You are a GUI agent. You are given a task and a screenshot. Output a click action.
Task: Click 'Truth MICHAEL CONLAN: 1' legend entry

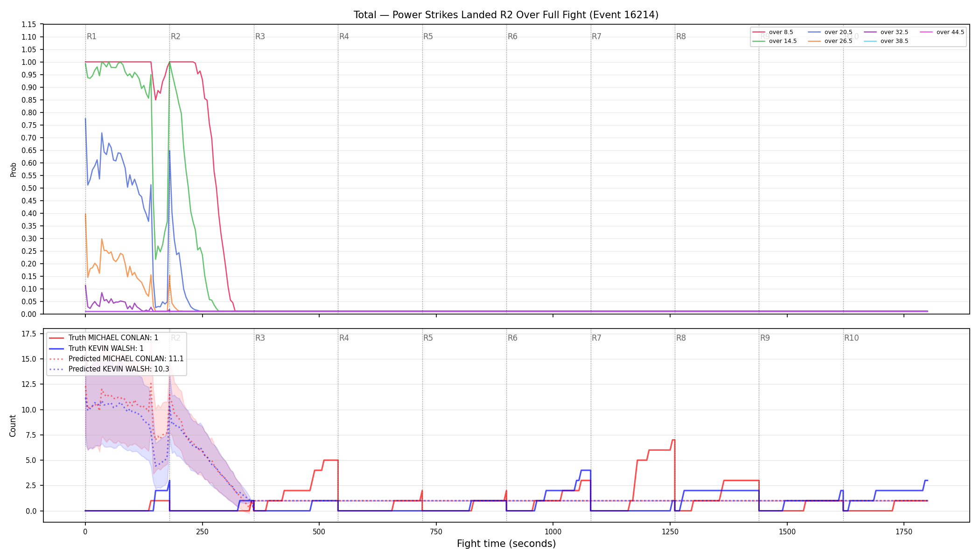click(x=104, y=338)
